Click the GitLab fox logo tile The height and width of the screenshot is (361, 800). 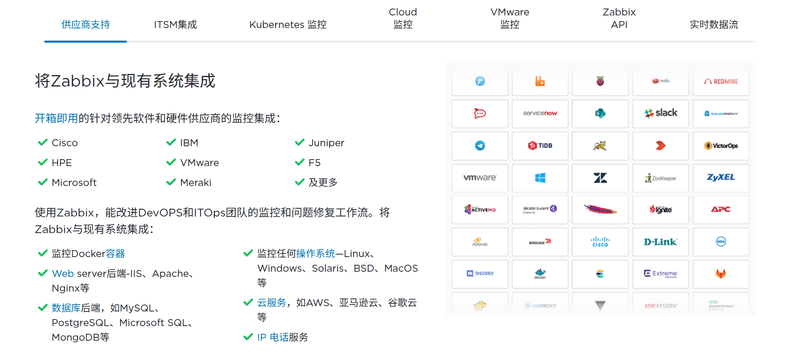pyautogui.click(x=720, y=274)
